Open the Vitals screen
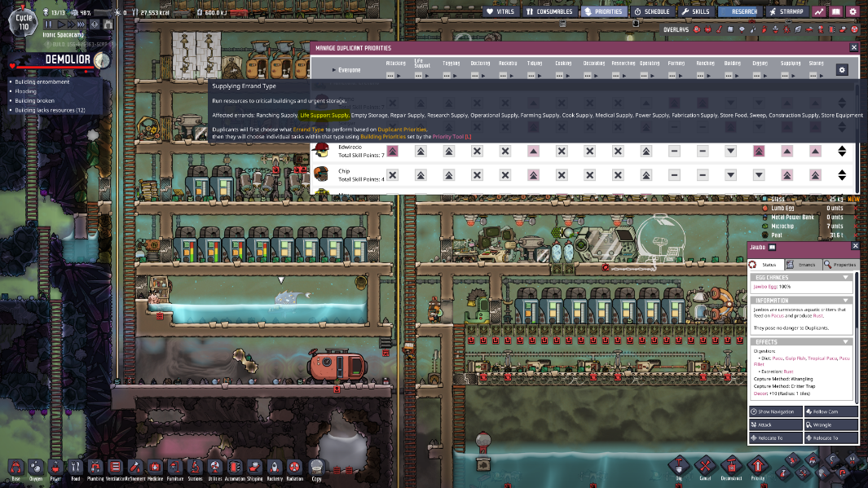 500,11
